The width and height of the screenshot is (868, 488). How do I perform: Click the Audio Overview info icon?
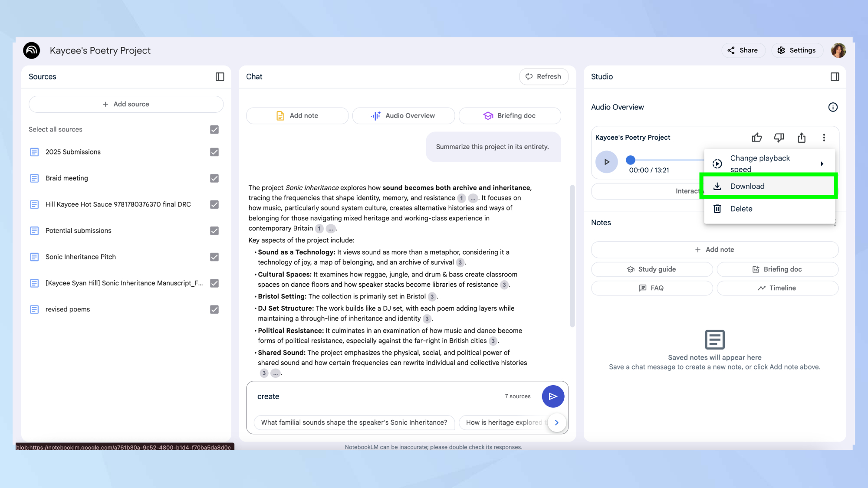pos(832,107)
